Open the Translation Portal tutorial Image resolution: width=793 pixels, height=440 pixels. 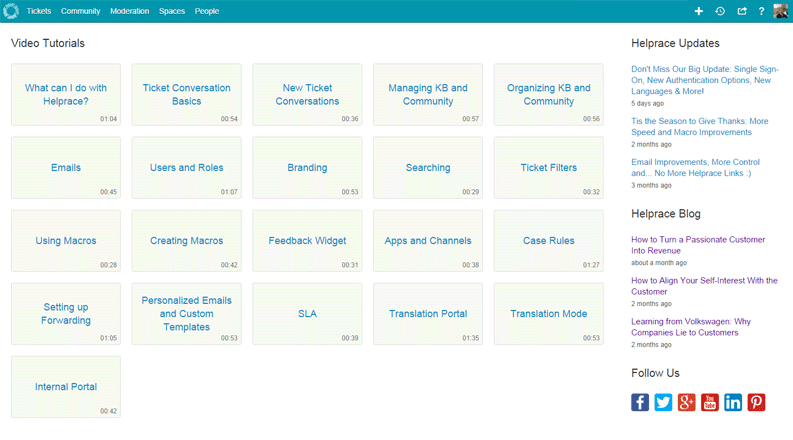point(428,314)
